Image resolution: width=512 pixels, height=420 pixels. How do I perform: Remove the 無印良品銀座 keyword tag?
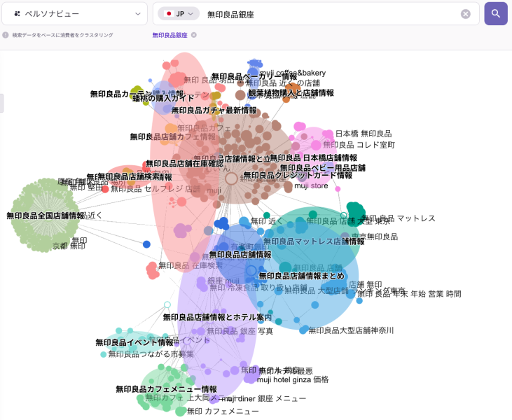(193, 35)
